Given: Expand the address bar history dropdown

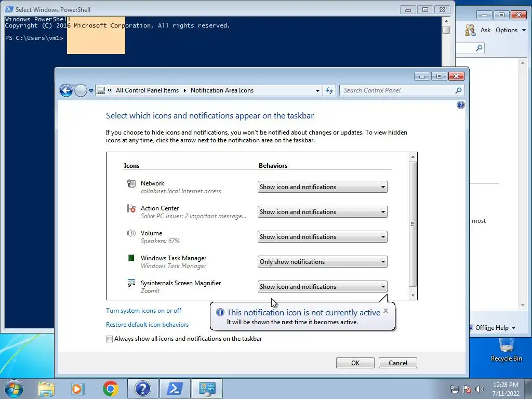Looking at the screenshot, I should [x=317, y=90].
